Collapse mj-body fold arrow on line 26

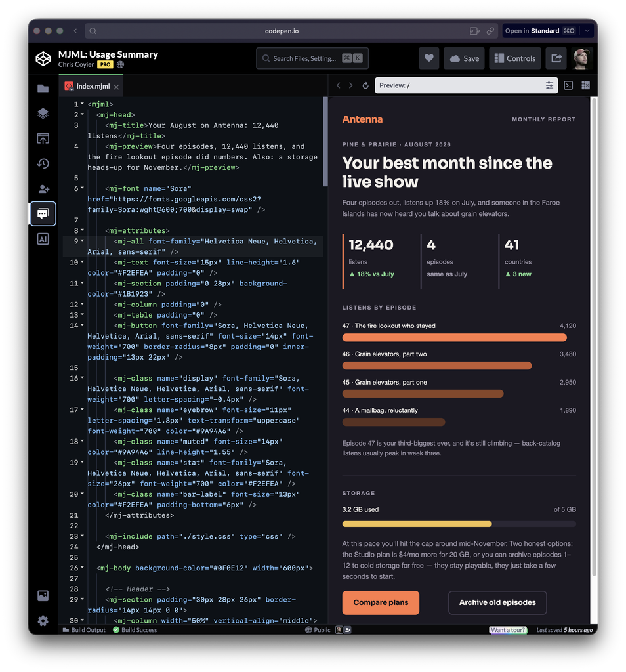[x=82, y=568]
